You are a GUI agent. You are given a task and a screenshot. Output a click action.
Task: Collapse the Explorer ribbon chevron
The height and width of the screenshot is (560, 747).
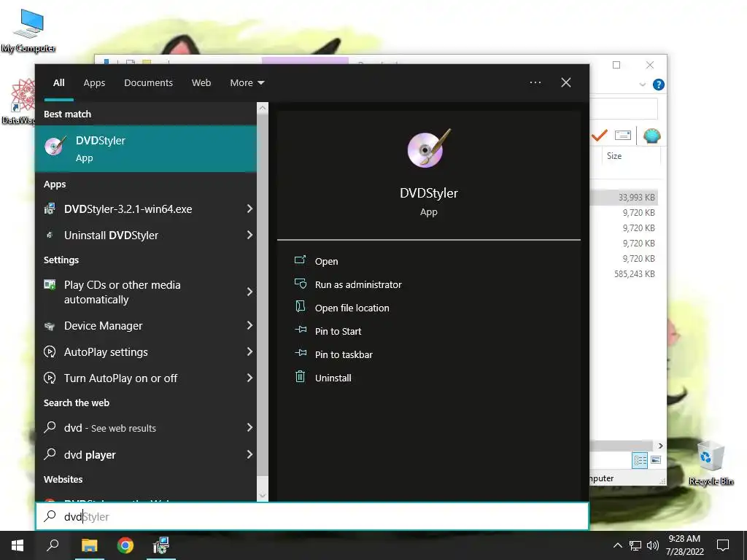pyautogui.click(x=643, y=85)
